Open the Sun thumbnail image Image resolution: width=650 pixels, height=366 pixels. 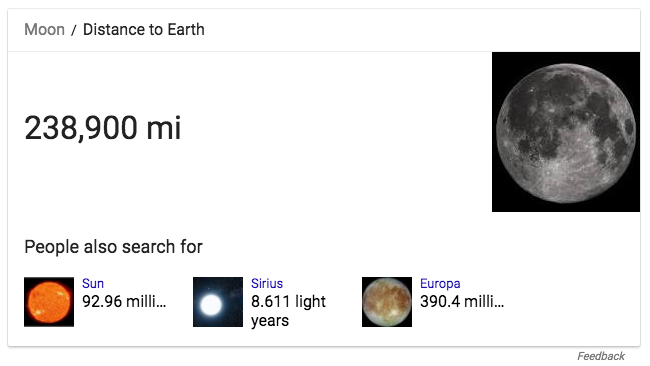[49, 302]
